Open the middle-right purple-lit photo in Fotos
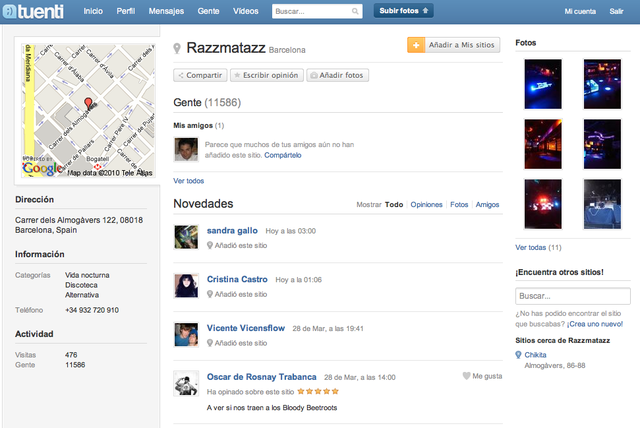This screenshot has height=428, width=640. point(602,144)
